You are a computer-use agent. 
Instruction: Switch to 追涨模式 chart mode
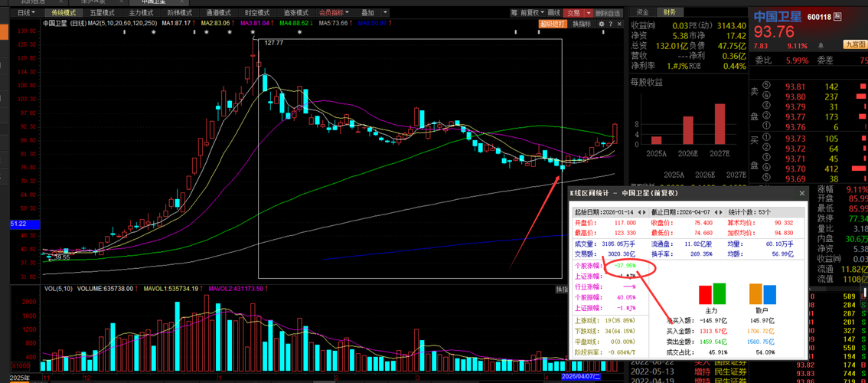(296, 12)
